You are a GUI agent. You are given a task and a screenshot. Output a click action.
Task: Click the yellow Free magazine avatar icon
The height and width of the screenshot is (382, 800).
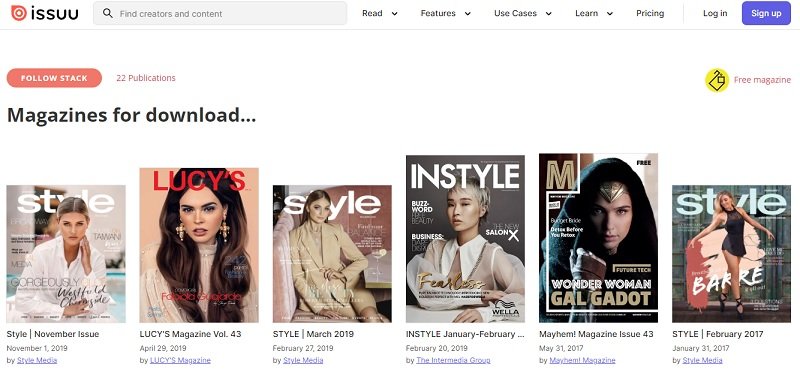[717, 80]
